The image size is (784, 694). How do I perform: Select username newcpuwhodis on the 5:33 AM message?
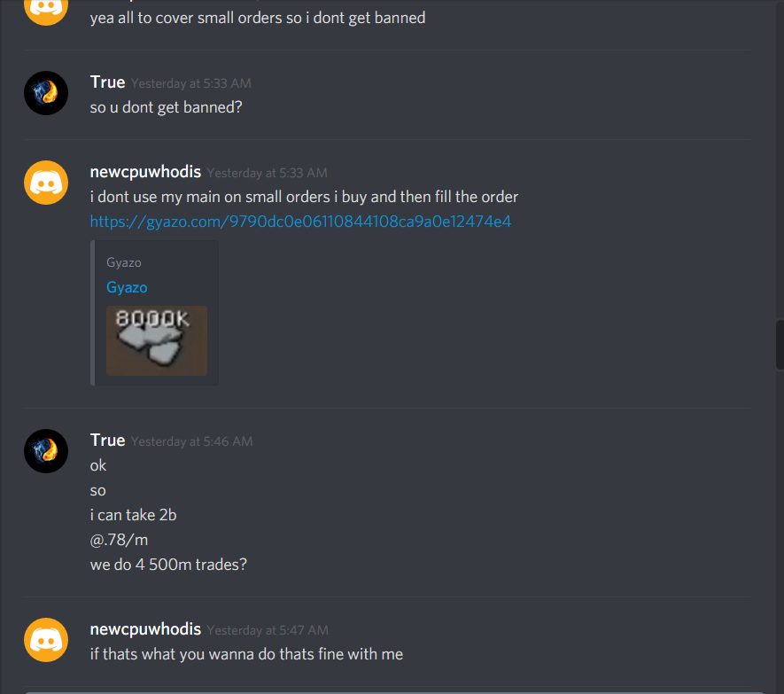click(145, 172)
